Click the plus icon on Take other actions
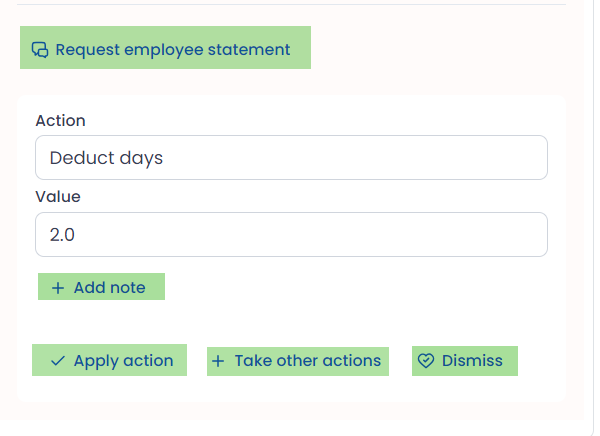This screenshot has width=600, height=436. pos(219,361)
